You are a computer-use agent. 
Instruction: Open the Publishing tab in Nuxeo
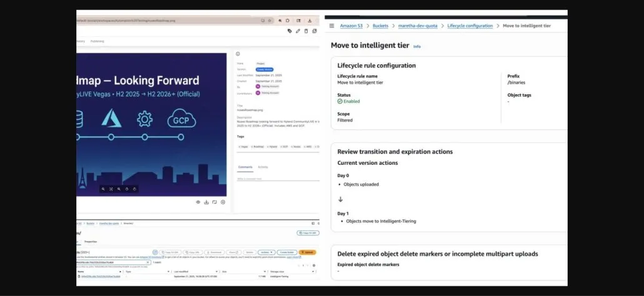[x=98, y=41]
